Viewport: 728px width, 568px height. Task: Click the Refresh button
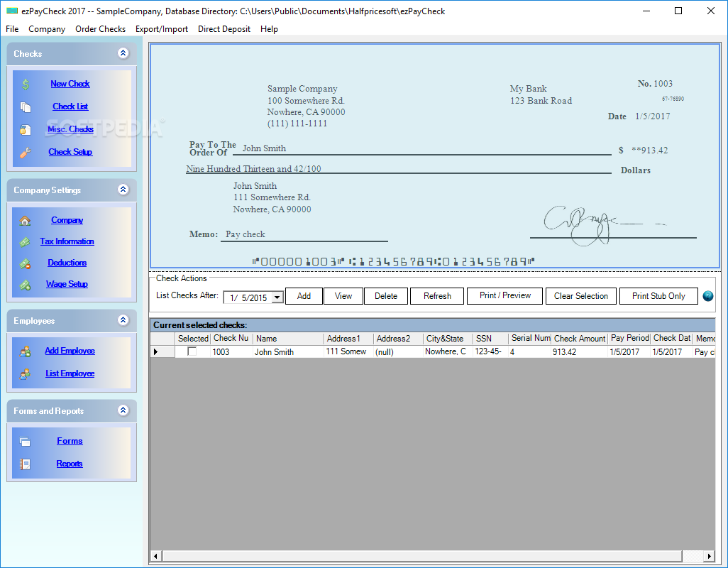tap(437, 296)
